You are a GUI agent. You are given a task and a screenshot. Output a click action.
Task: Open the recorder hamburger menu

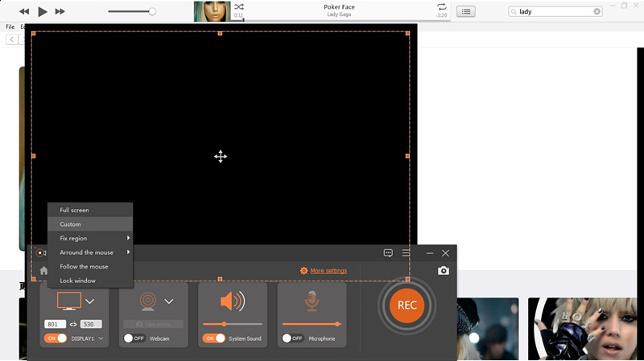[406, 253]
